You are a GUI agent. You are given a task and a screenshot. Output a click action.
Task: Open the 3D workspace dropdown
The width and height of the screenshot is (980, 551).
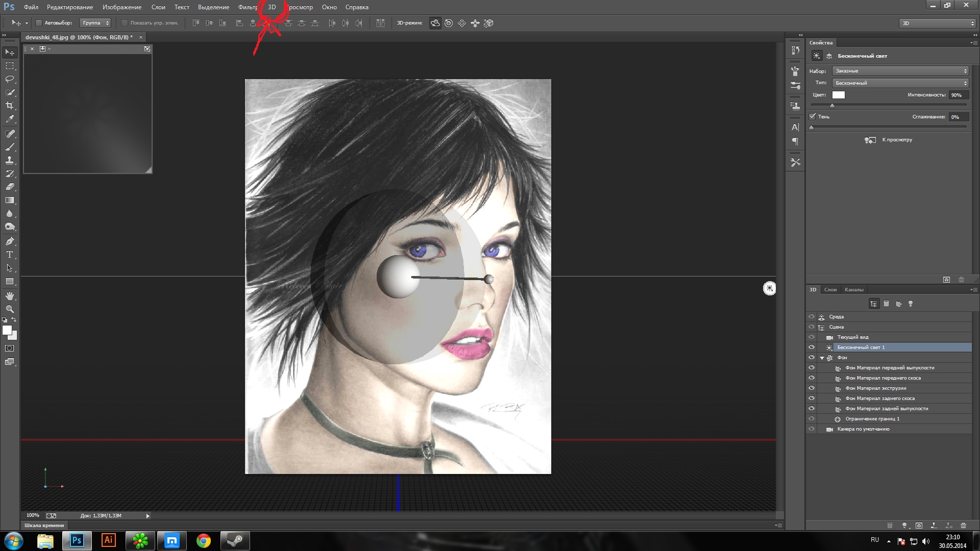click(938, 23)
